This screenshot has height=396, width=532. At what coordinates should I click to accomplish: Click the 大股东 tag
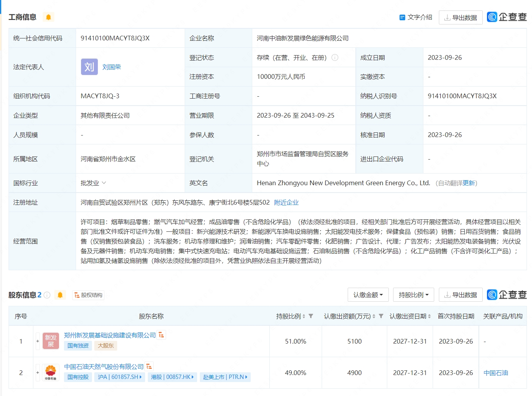[106, 346]
